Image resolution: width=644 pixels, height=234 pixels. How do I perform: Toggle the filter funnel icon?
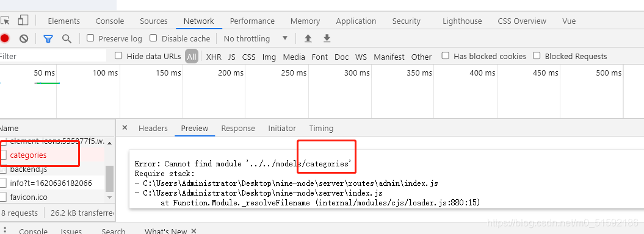point(48,39)
